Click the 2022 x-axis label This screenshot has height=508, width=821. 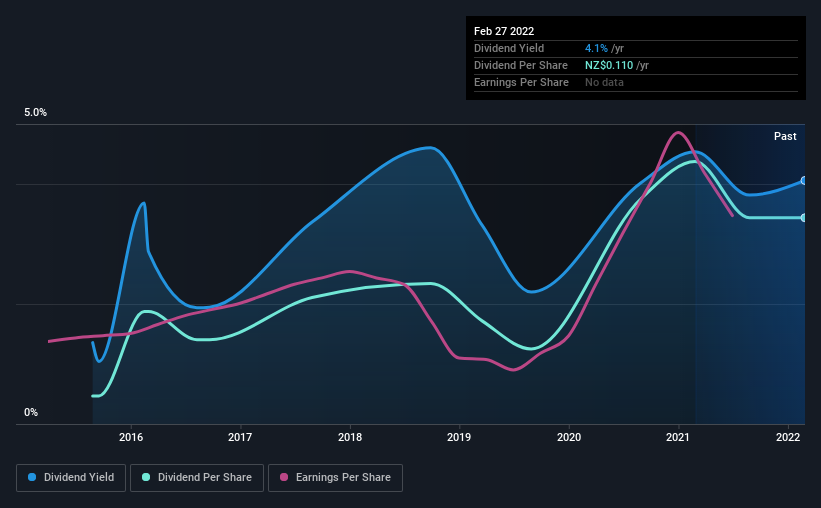click(x=788, y=437)
